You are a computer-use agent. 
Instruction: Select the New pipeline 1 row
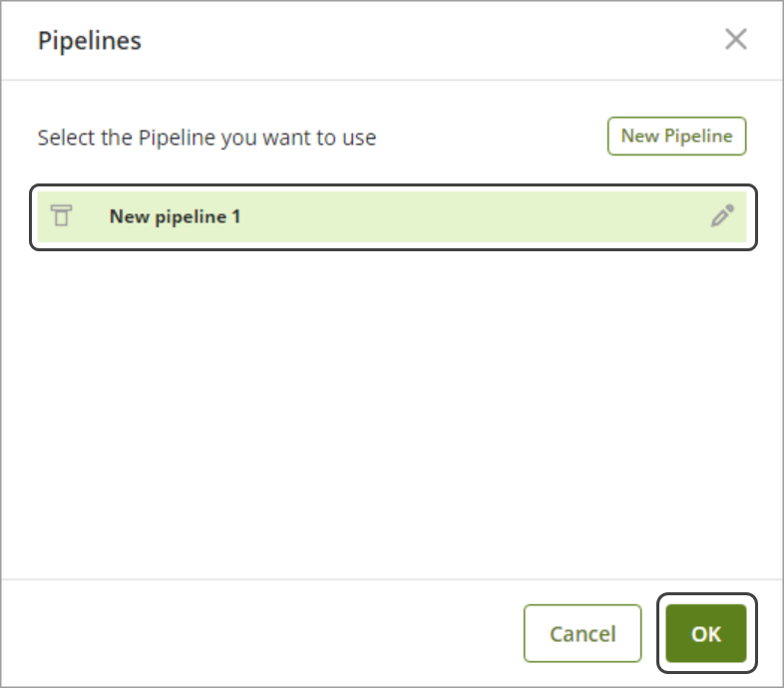coord(399,216)
